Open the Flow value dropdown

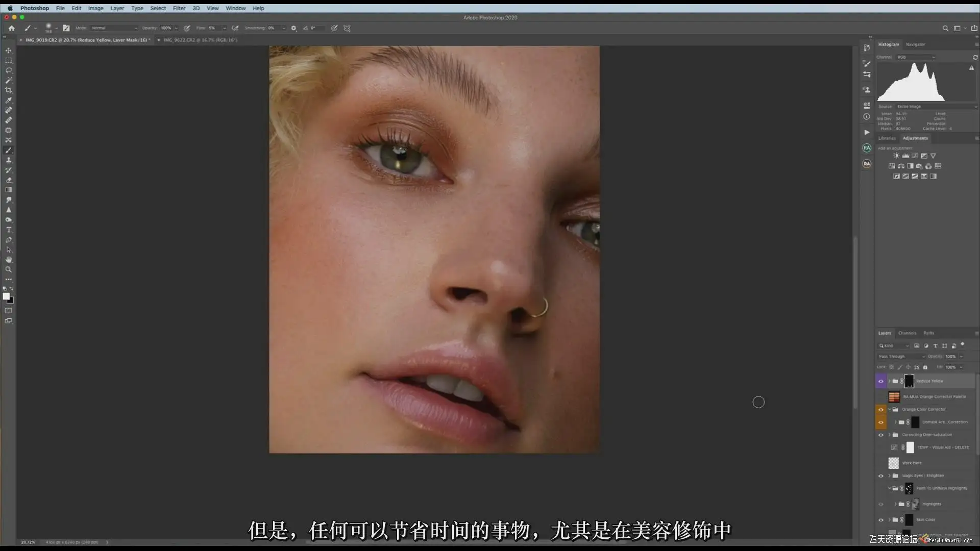click(224, 28)
